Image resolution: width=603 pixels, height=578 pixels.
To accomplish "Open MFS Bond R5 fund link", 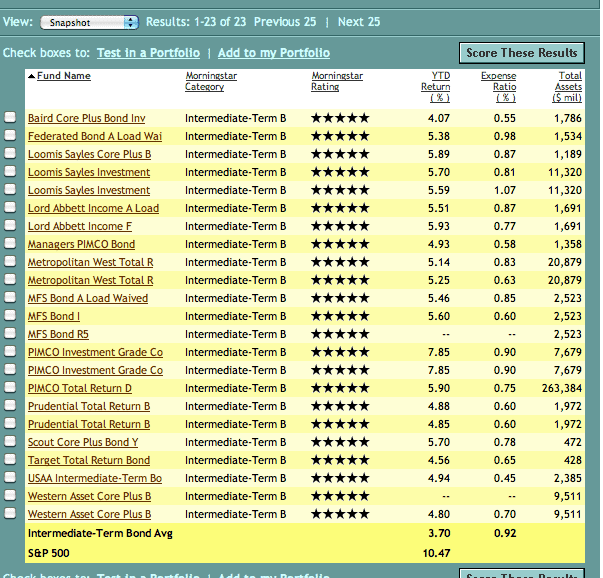I will [x=58, y=334].
